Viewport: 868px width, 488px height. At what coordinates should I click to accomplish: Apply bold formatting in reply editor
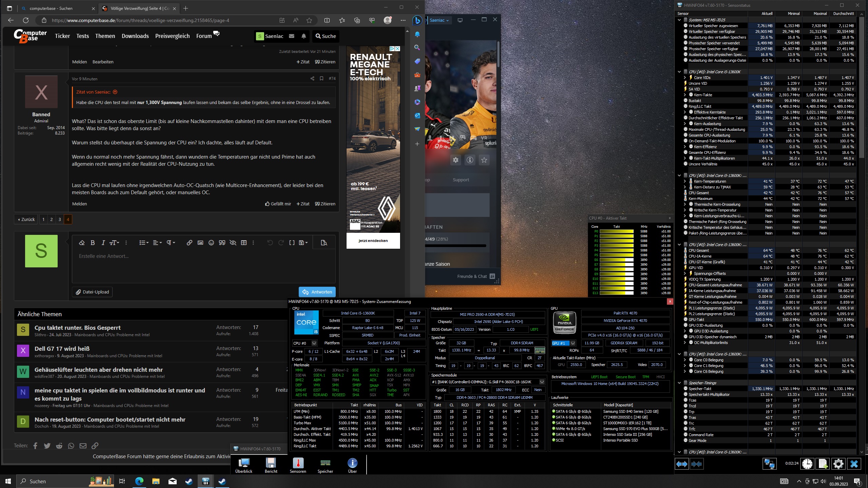(93, 243)
